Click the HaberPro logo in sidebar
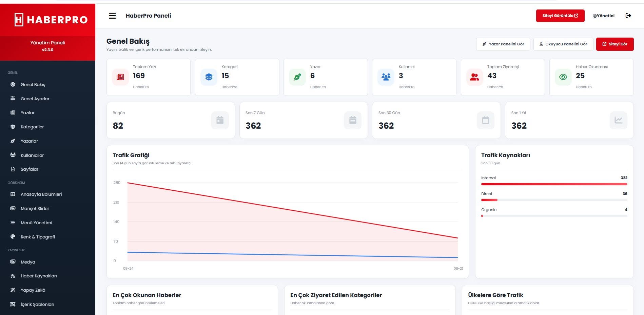 click(51, 20)
